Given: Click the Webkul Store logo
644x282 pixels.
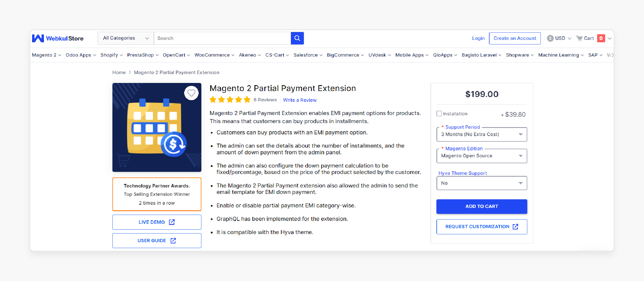Looking at the screenshot, I should pyautogui.click(x=58, y=38).
